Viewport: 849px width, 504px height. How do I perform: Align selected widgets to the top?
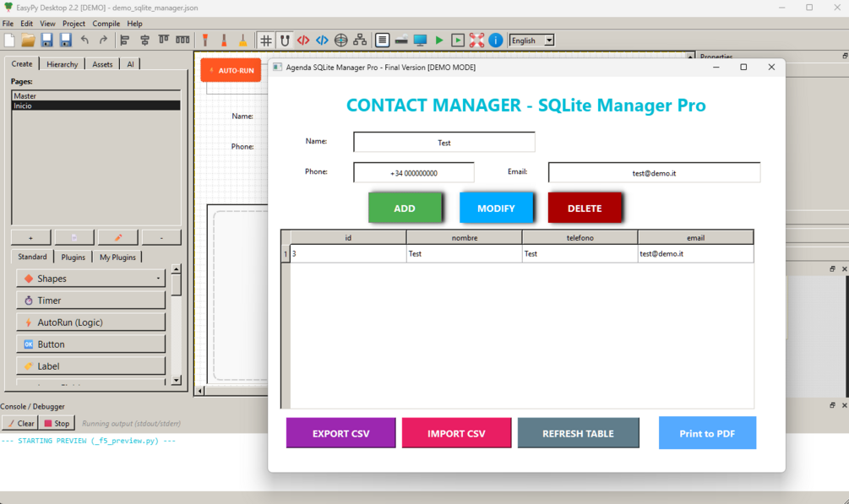click(x=164, y=40)
